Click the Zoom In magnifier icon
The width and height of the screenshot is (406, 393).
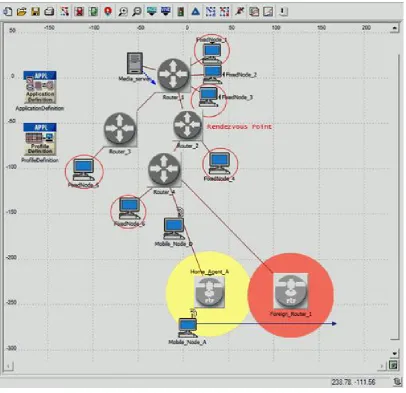tap(123, 12)
